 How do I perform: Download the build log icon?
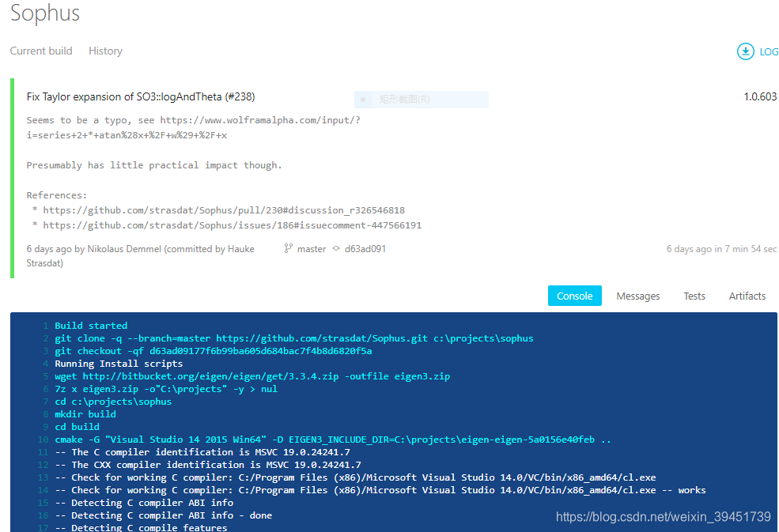[x=745, y=51]
